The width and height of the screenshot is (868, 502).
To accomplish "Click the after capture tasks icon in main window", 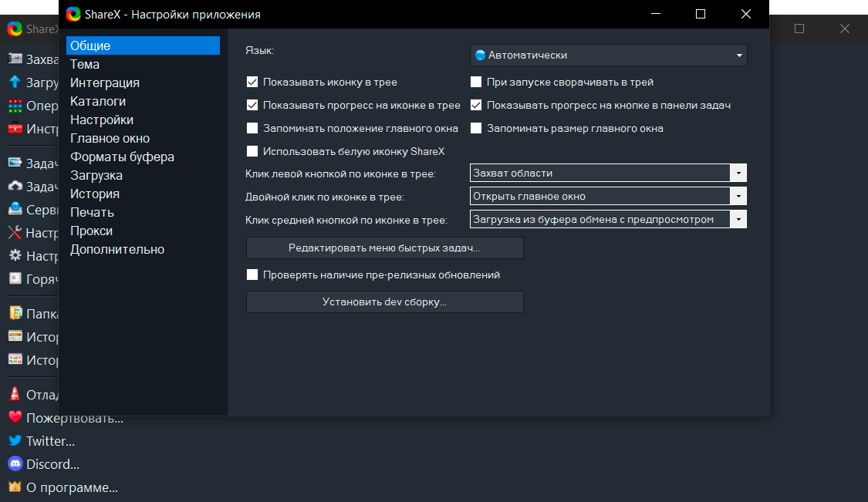I will pyautogui.click(x=15, y=163).
